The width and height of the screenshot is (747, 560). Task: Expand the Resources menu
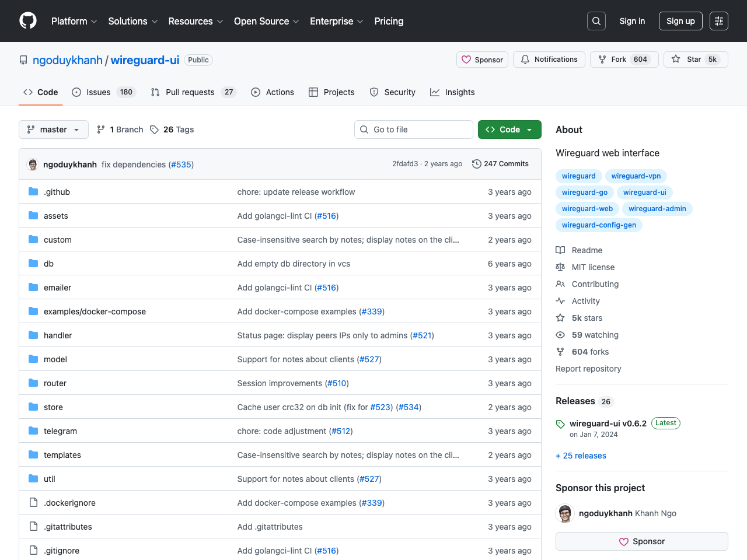[x=195, y=21]
